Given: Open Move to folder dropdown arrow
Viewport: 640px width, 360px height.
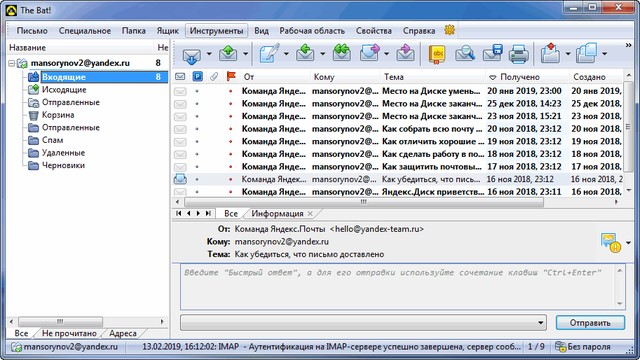Looking at the screenshot, I should [568, 54].
